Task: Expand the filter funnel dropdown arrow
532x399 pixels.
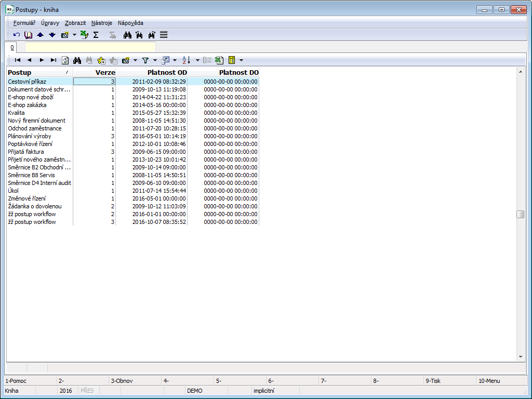Action: point(155,60)
